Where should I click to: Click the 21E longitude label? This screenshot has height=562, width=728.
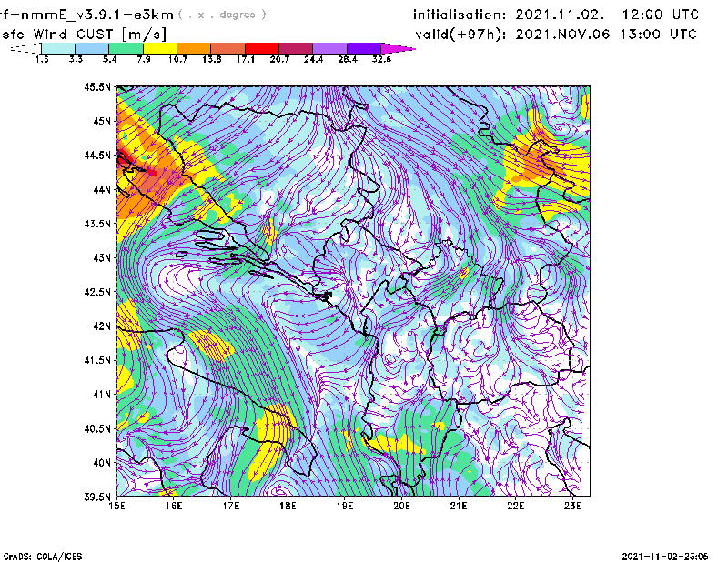click(x=459, y=506)
